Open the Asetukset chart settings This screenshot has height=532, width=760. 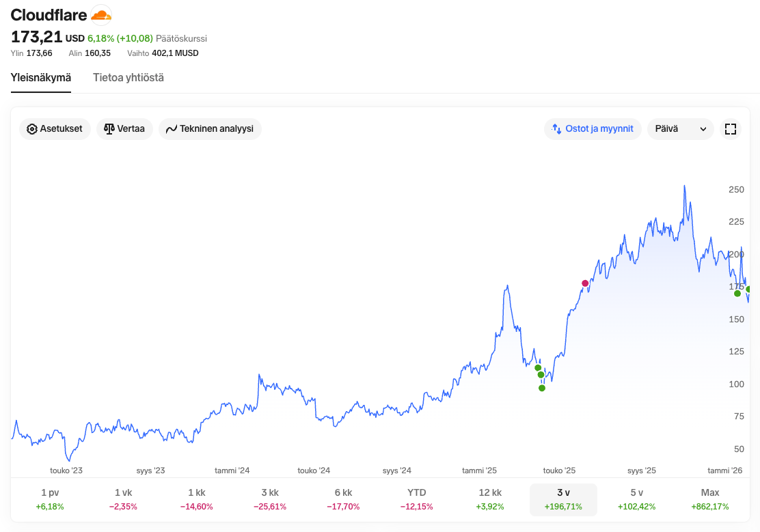(x=55, y=129)
